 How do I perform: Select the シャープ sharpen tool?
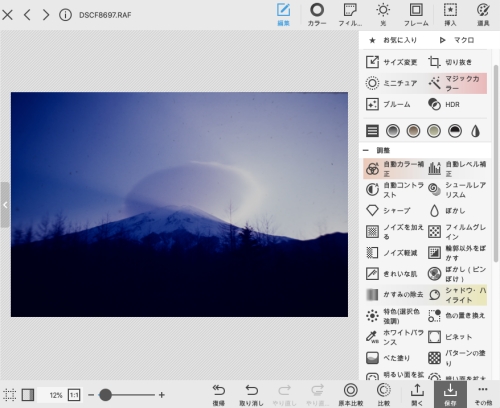tap(388, 211)
